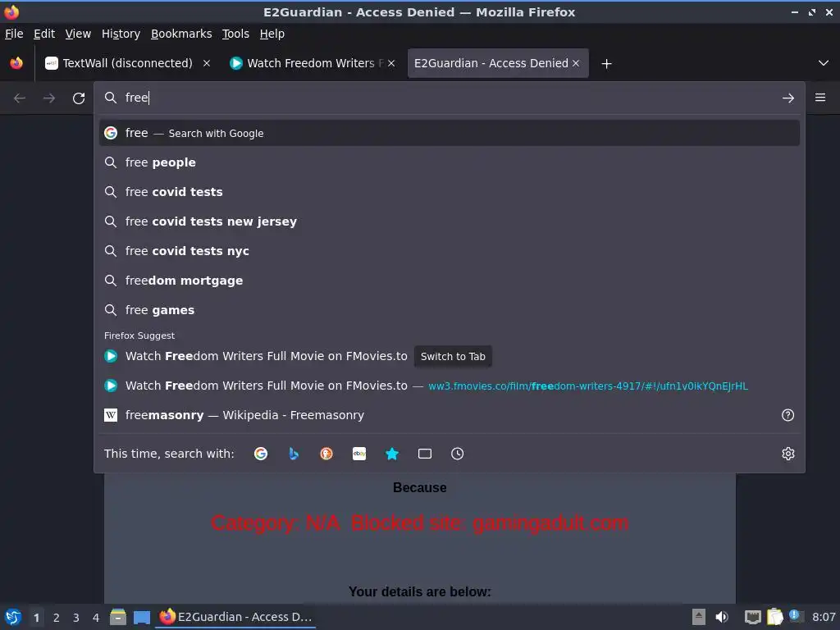Click E2Guardian - Access D… taskbar window button
The width and height of the screenshot is (840, 630).
(235, 617)
